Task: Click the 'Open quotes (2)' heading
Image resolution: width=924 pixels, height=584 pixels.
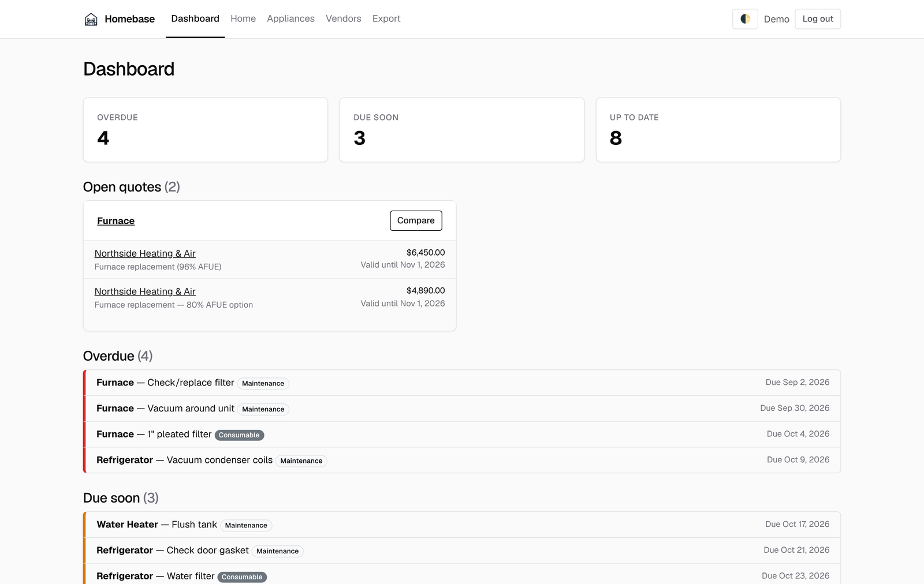Action: (132, 187)
